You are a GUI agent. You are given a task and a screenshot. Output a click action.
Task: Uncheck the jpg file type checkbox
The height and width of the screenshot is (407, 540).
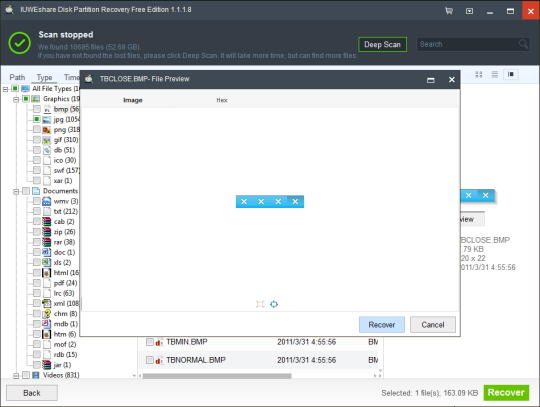click(37, 119)
